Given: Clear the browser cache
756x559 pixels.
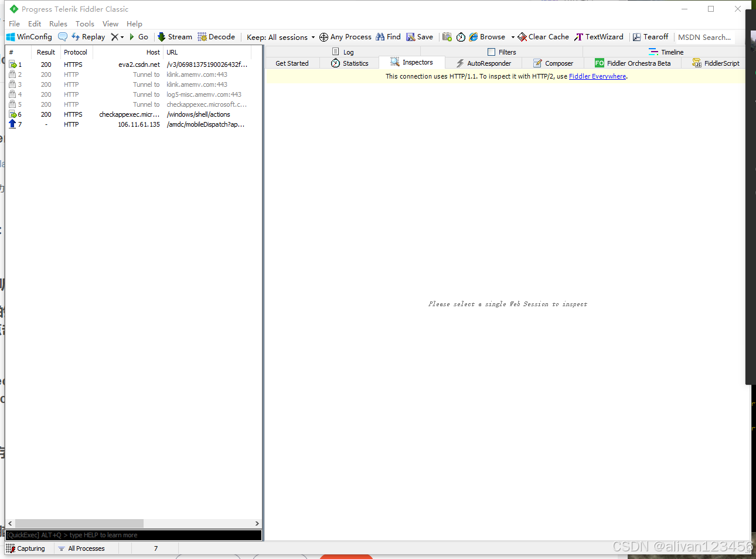Looking at the screenshot, I should [543, 37].
